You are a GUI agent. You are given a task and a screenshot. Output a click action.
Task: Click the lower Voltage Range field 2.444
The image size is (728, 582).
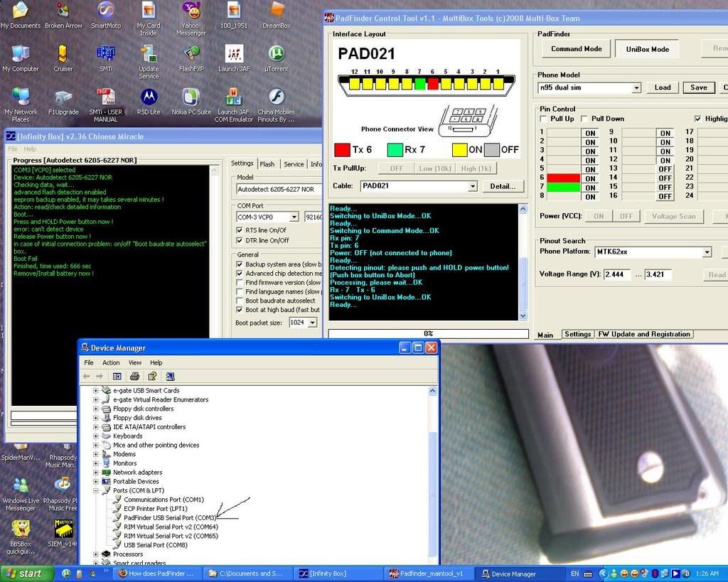tap(618, 274)
